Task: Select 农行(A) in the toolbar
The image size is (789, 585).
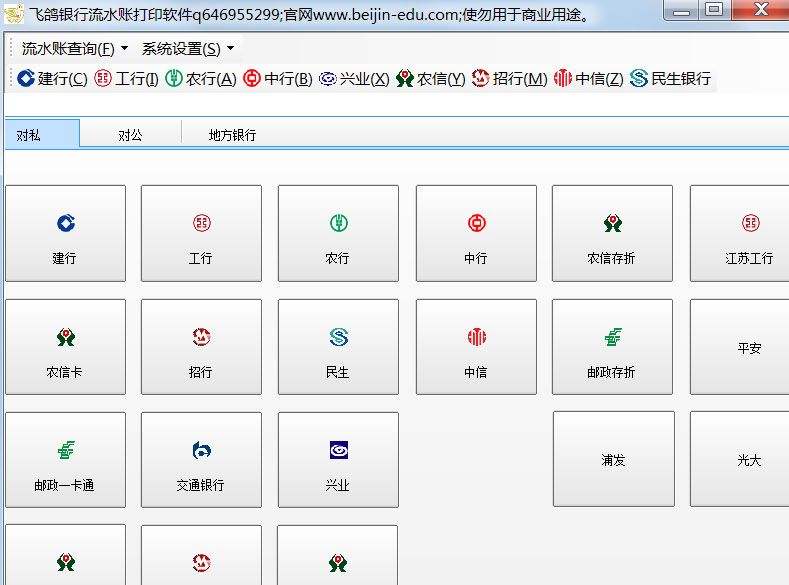Action: [201, 78]
